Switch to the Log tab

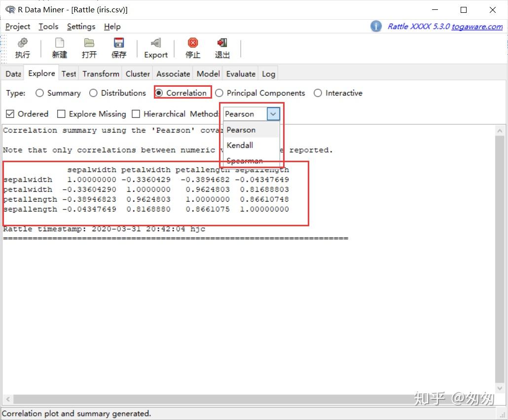268,74
